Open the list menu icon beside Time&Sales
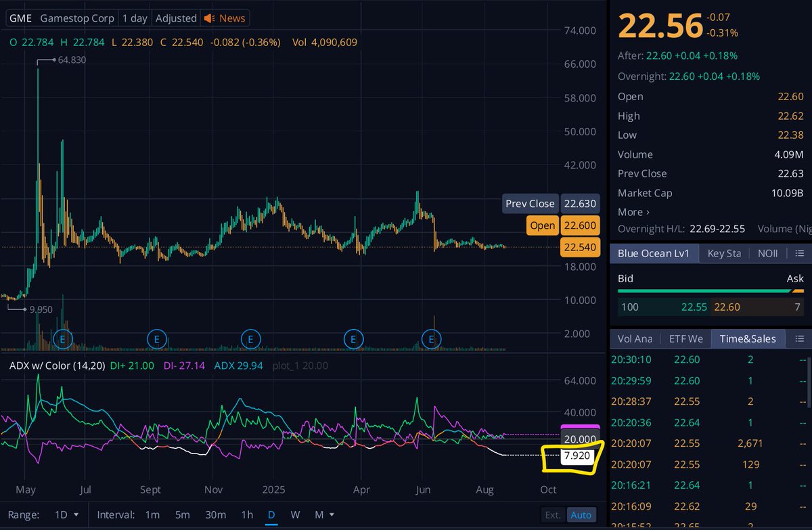The image size is (812, 530). click(x=799, y=338)
